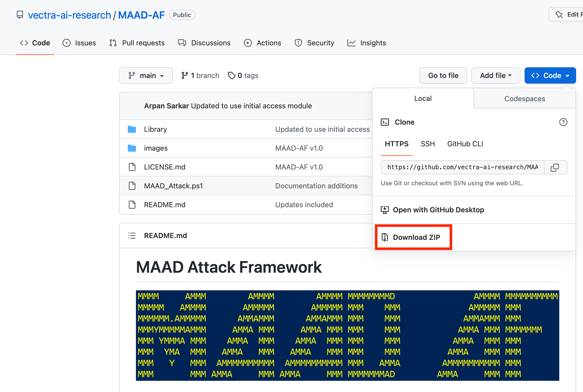Image resolution: width=583 pixels, height=392 pixels.
Task: Open repository with GitHub Desktop
Action: [x=438, y=210]
